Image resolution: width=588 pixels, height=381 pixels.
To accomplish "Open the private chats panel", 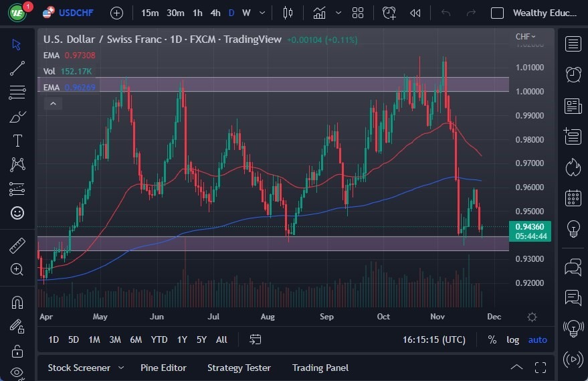I will coord(573,298).
